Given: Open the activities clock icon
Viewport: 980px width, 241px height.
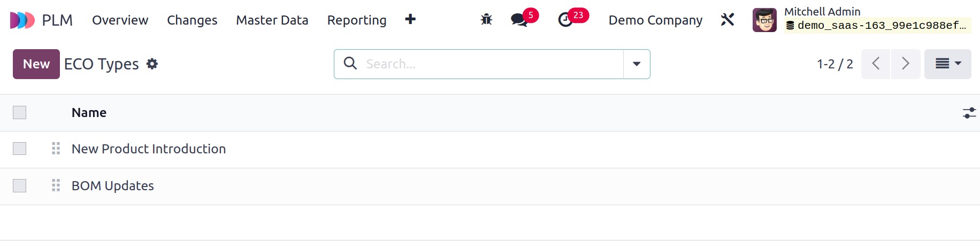Looking at the screenshot, I should (x=565, y=20).
